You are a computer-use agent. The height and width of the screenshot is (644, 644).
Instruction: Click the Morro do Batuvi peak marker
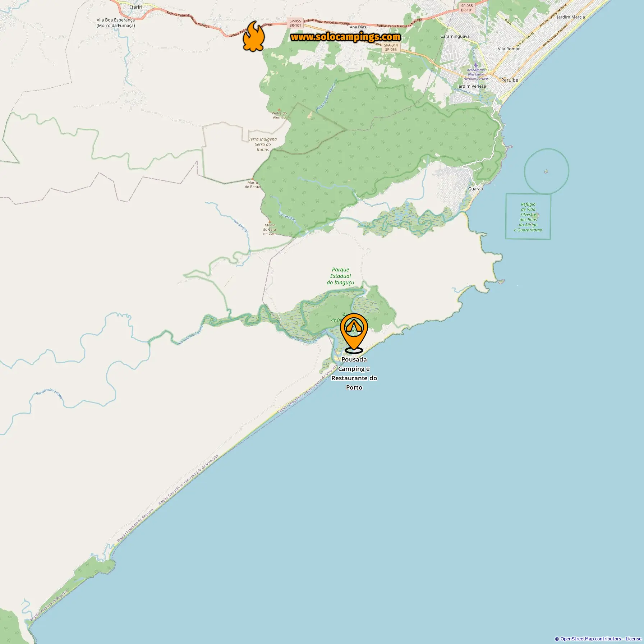click(x=253, y=179)
